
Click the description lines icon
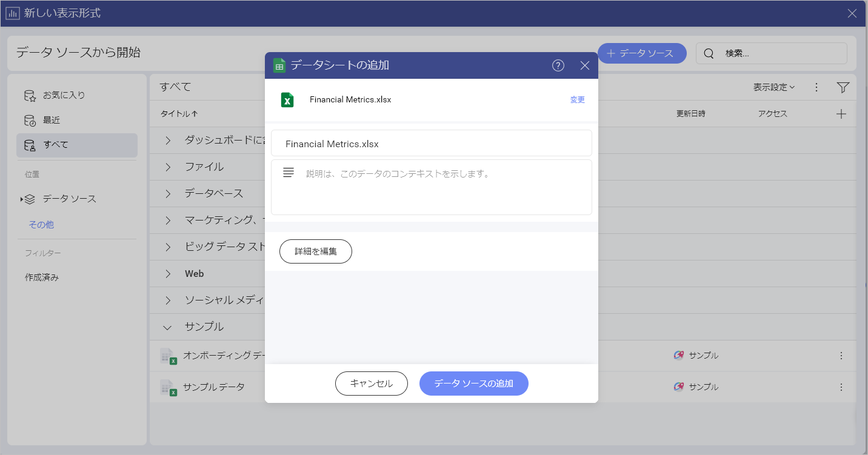289,173
